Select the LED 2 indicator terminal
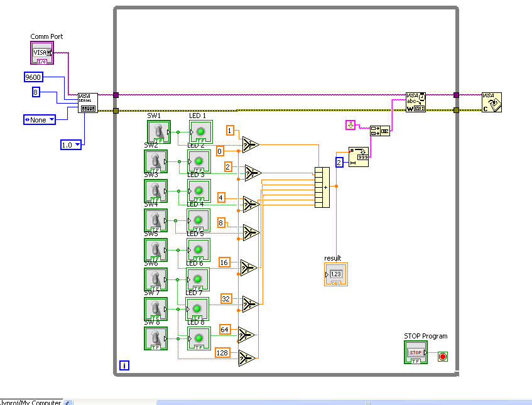The width and height of the screenshot is (532, 405). tap(199, 161)
